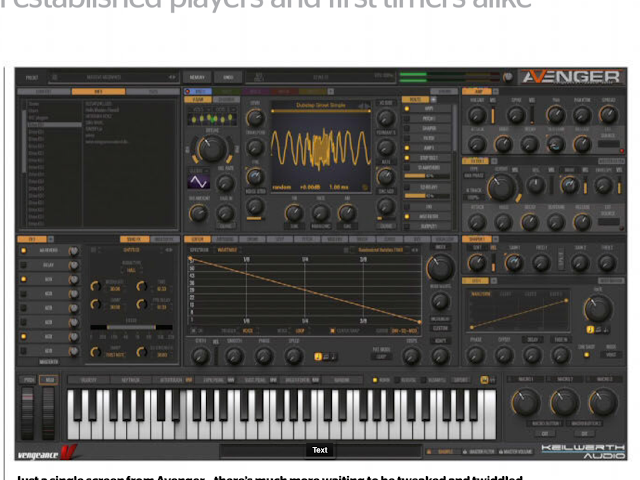Open the LOOP mode dropdown under the mod graph
This screenshot has height=480, width=640.
[300, 331]
